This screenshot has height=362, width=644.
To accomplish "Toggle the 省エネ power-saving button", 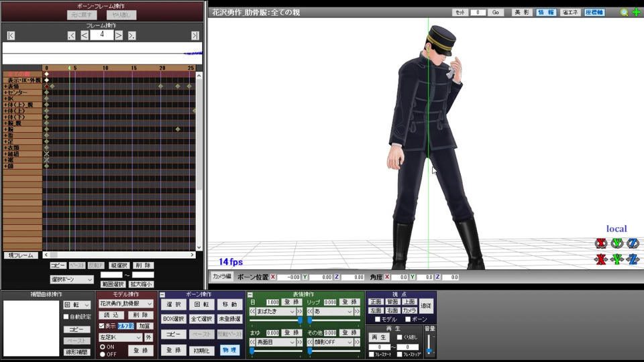I will pos(570,12).
